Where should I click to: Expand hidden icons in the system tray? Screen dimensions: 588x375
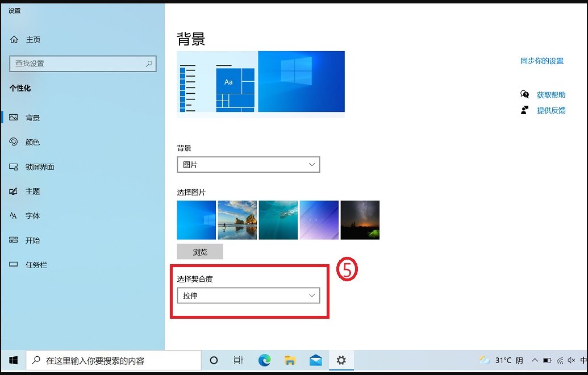point(535,360)
